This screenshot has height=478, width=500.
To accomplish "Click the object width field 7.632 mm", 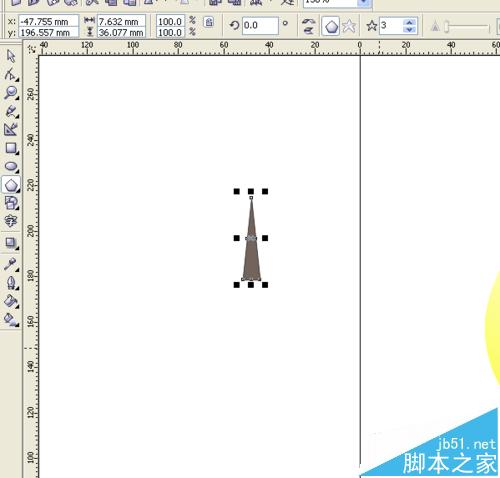I will (x=121, y=22).
